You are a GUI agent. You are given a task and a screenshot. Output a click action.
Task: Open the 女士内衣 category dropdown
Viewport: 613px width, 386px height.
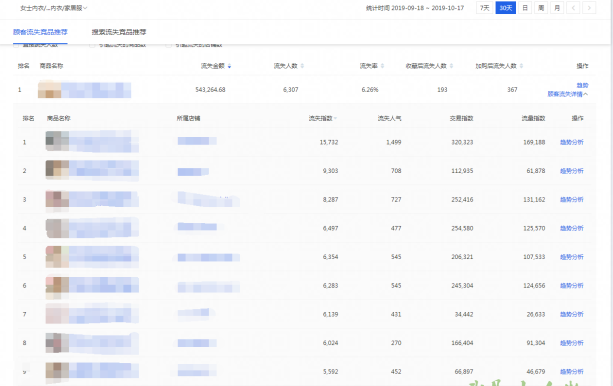[x=54, y=8]
